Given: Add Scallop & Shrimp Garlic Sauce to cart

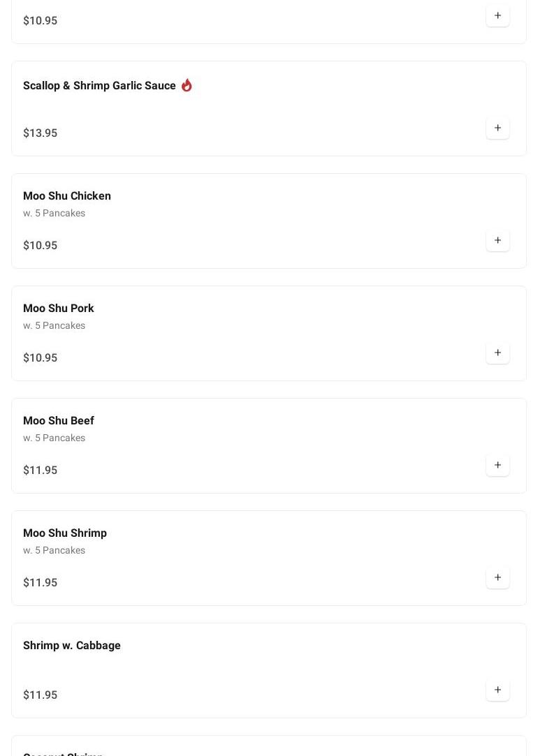Looking at the screenshot, I should click(x=497, y=128).
